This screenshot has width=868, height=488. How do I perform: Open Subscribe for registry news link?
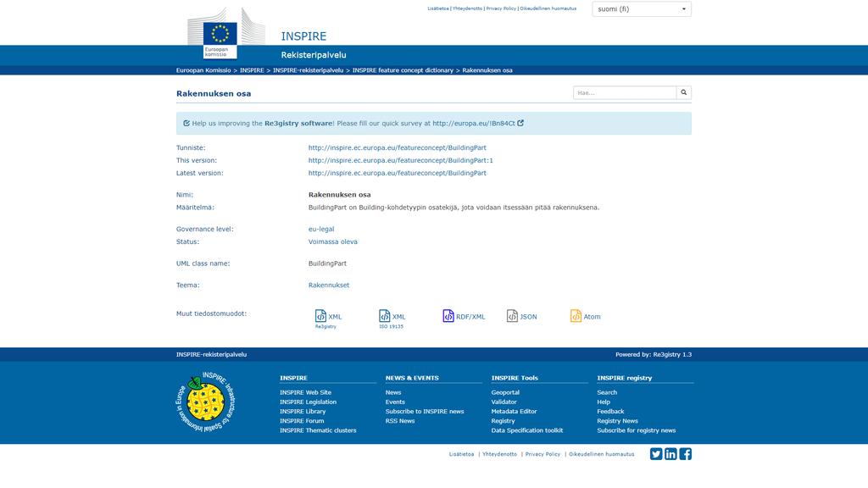pos(636,430)
